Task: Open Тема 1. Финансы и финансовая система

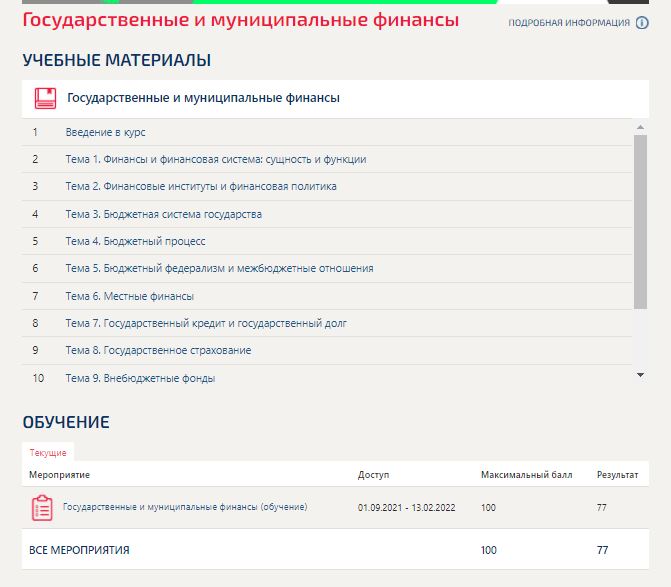Action: [x=216, y=159]
